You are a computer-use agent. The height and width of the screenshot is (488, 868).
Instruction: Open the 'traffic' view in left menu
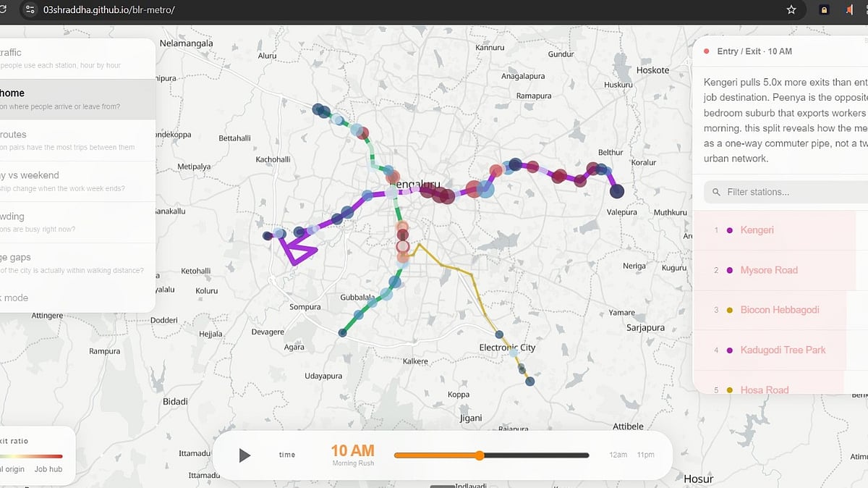pyautogui.click(x=77, y=59)
